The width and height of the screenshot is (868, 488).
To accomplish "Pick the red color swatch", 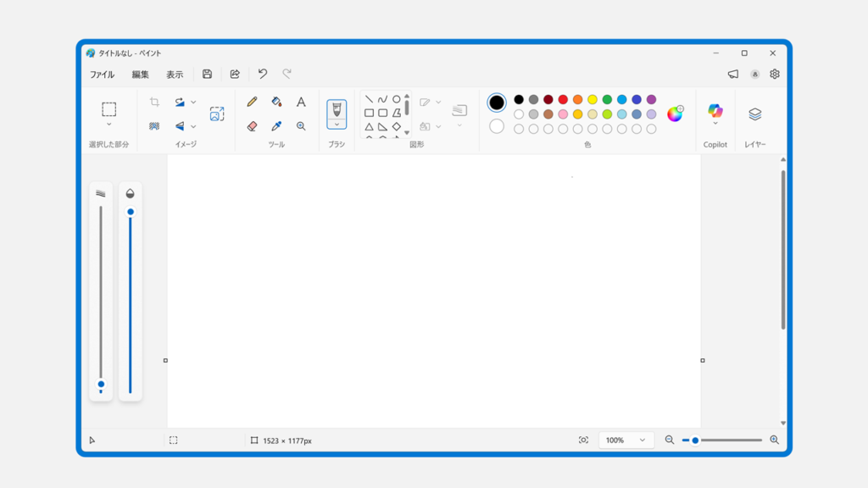I will [x=563, y=100].
